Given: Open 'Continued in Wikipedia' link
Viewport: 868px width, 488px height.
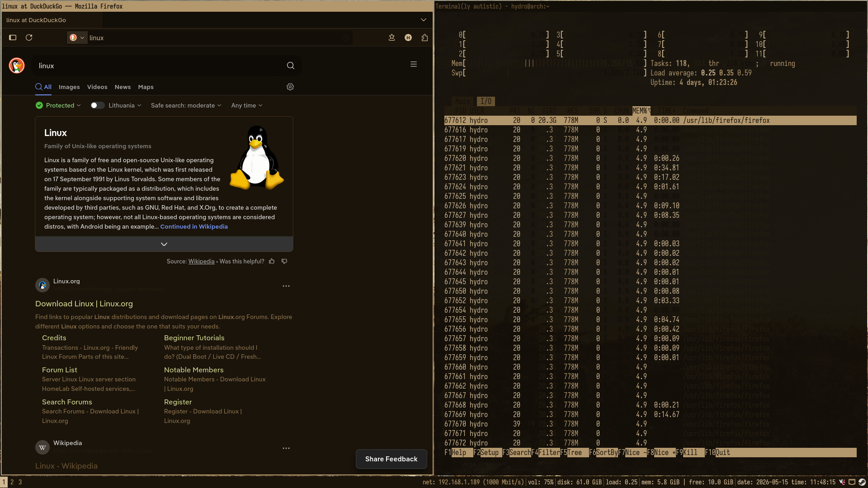Looking at the screenshot, I should point(194,226).
